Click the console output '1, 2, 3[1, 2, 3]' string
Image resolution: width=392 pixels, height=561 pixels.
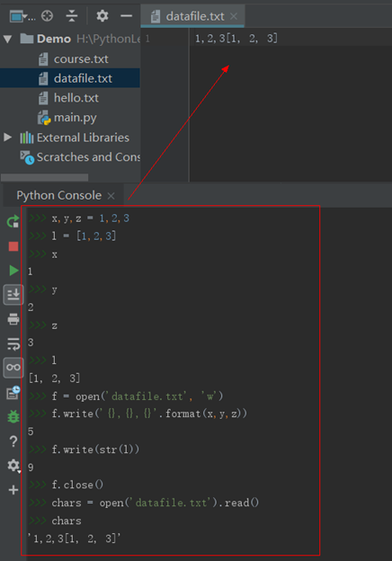(75, 539)
